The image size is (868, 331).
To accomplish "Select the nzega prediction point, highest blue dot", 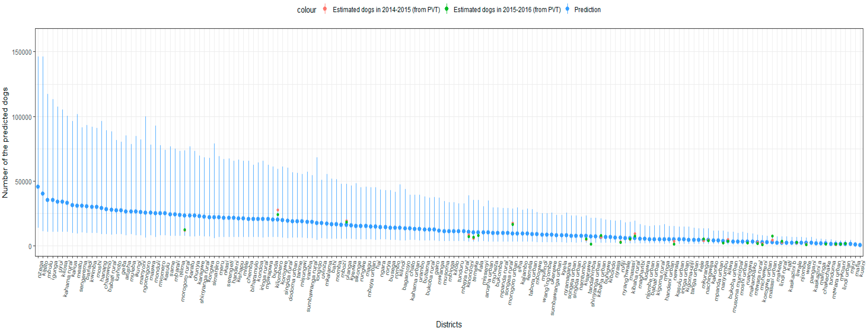I will [x=38, y=187].
